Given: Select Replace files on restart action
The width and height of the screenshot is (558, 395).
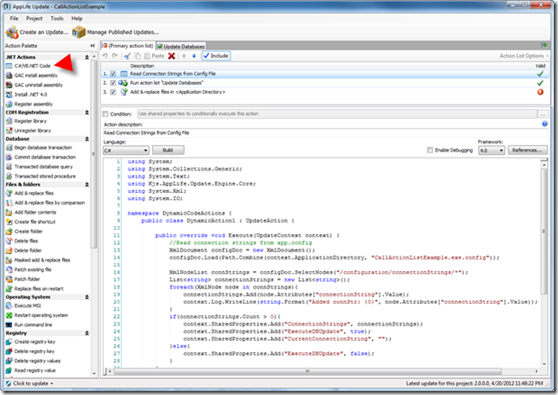Looking at the screenshot, I should 35,289.
